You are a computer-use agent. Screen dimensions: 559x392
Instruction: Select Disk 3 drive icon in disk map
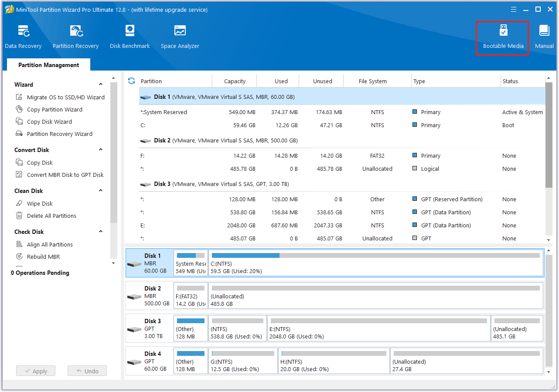point(134,329)
